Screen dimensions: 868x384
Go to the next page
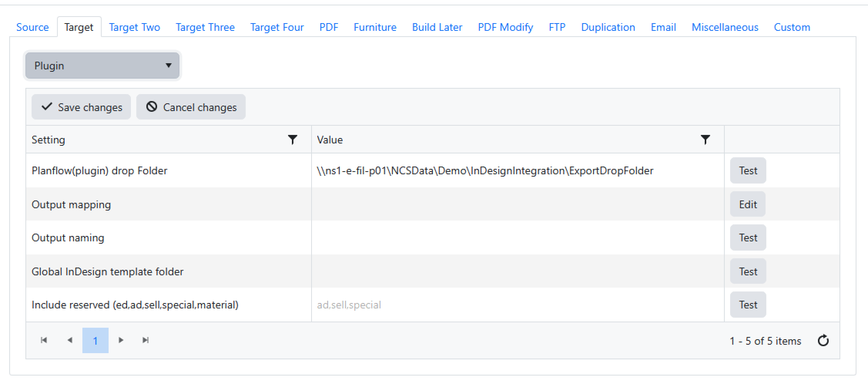121,340
